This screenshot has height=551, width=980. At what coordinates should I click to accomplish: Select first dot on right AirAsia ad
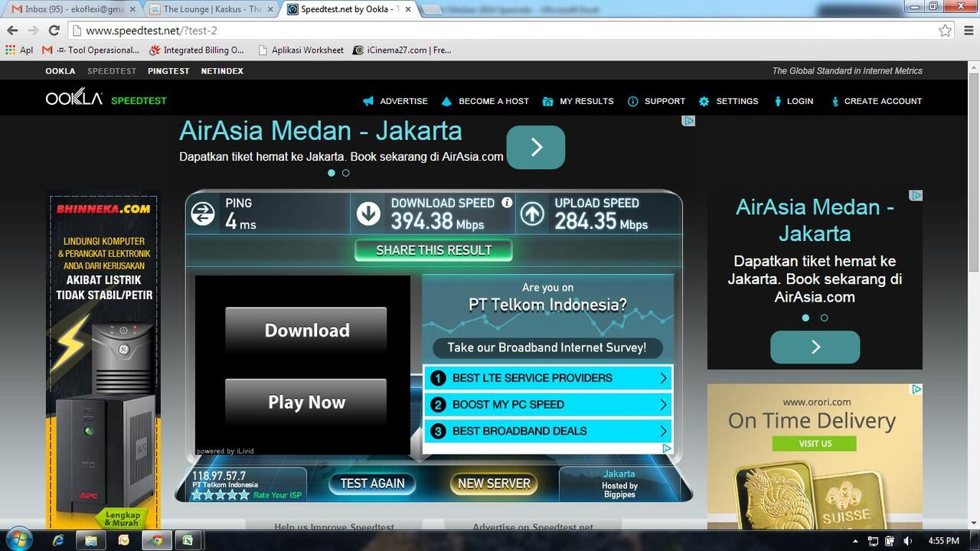point(805,318)
